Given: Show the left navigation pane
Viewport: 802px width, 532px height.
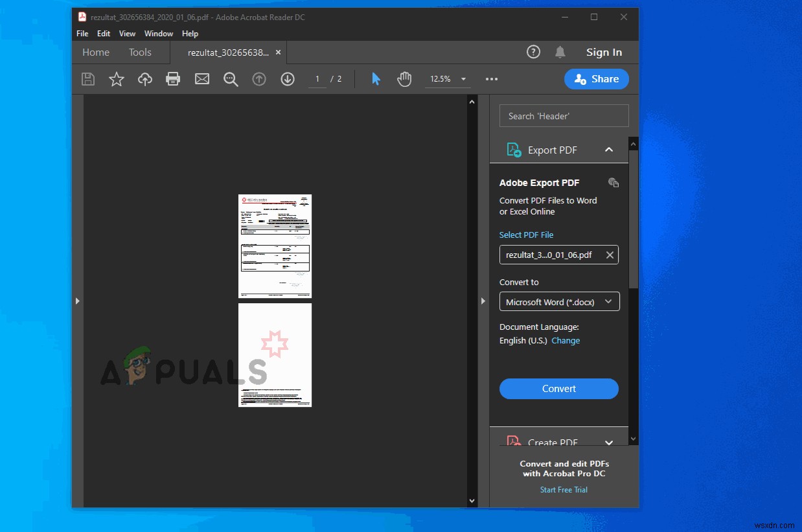Looking at the screenshot, I should click(x=78, y=300).
